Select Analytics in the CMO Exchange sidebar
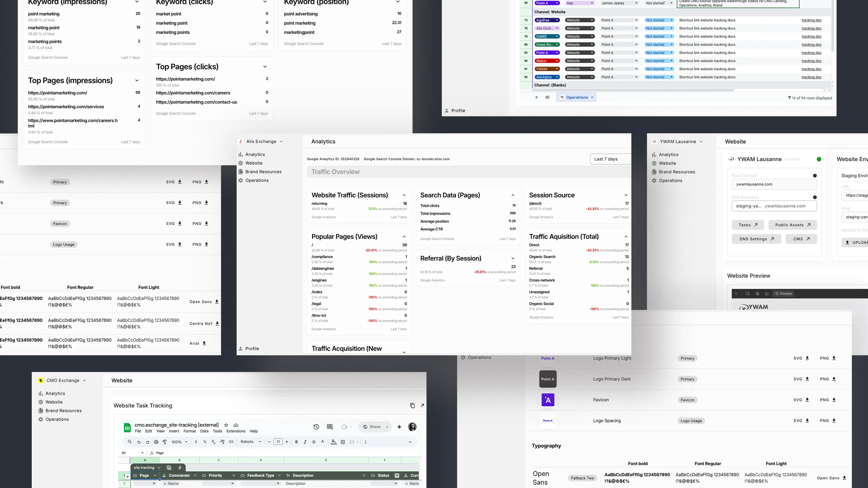The height and width of the screenshot is (488, 868). coord(55,393)
